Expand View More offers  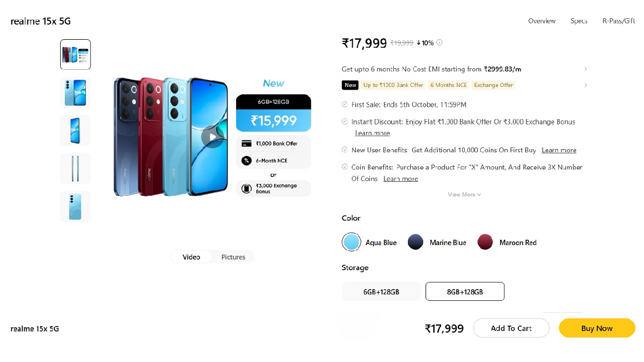coord(464,195)
